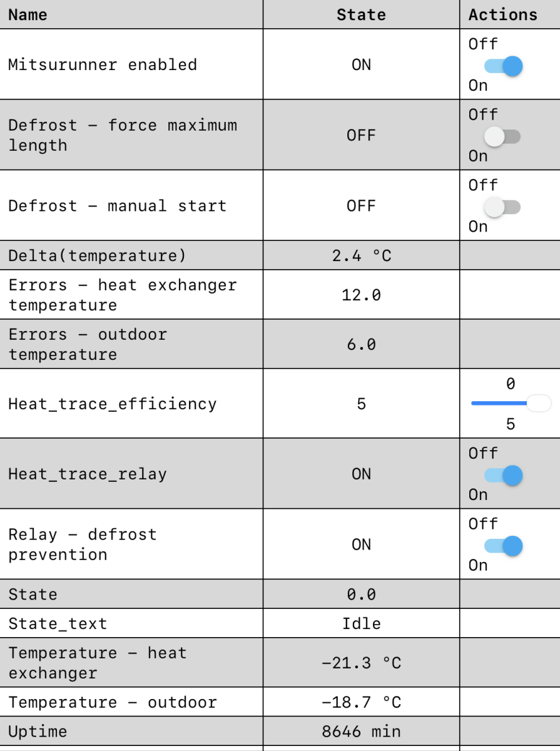Screen dimensions: 560x751
Task: Click the State column header
Action: pyautogui.click(x=361, y=14)
